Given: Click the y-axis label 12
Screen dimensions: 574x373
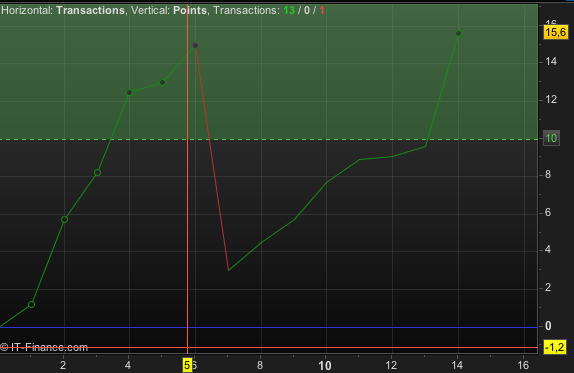Looking at the screenshot, I should 551,99.
